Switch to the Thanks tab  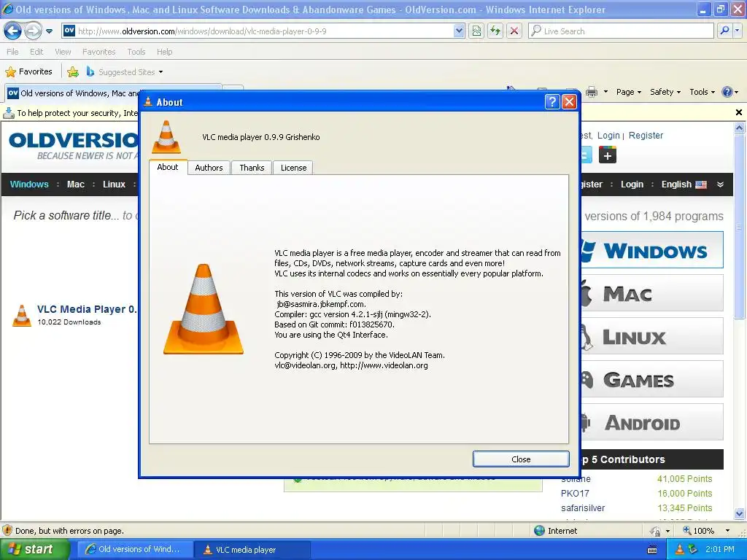pos(252,168)
